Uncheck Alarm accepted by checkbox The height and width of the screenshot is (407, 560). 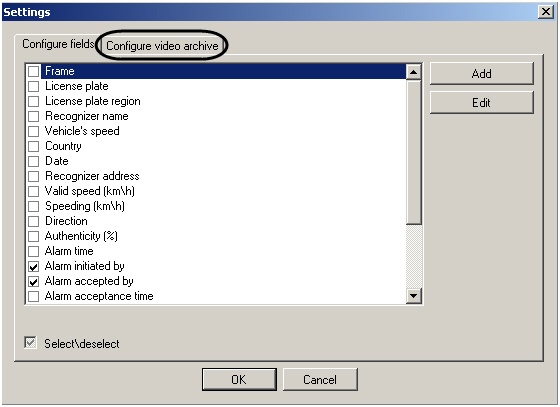34,281
